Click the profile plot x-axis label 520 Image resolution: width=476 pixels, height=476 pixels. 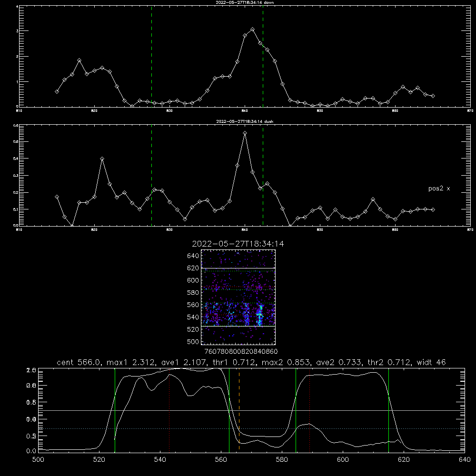coord(99,459)
